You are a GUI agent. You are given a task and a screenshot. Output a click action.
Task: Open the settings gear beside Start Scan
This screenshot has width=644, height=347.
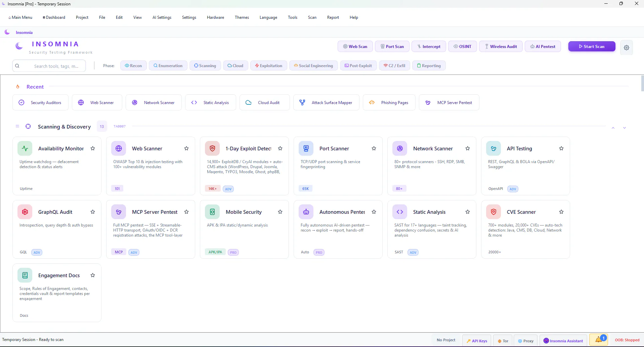tap(627, 48)
